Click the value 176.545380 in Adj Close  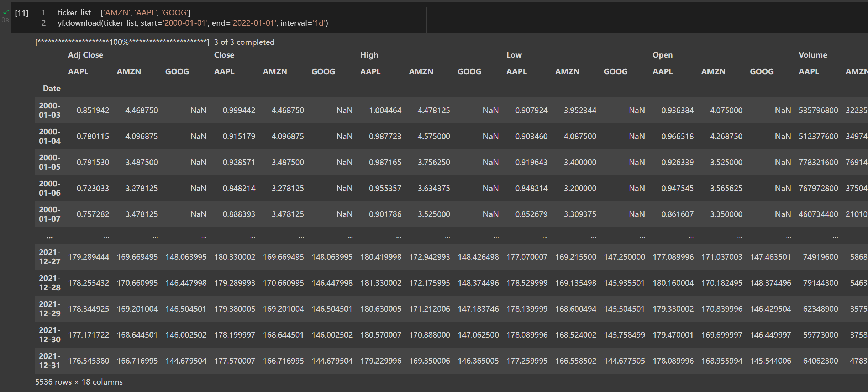pyautogui.click(x=89, y=361)
